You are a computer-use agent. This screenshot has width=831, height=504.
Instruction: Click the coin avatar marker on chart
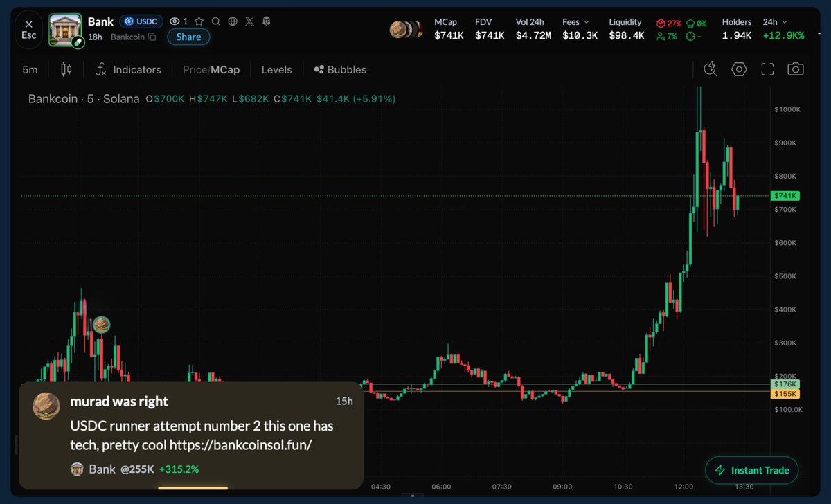pos(101,324)
